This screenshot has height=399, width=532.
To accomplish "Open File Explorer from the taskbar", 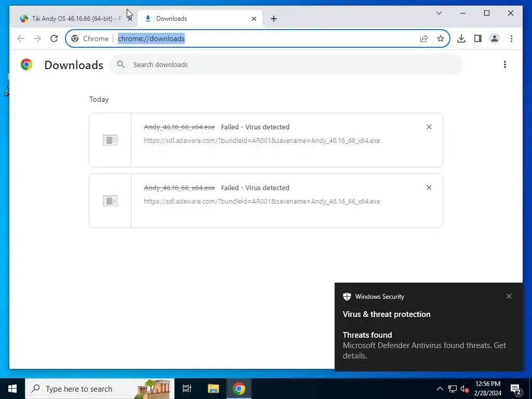I will tap(213, 389).
